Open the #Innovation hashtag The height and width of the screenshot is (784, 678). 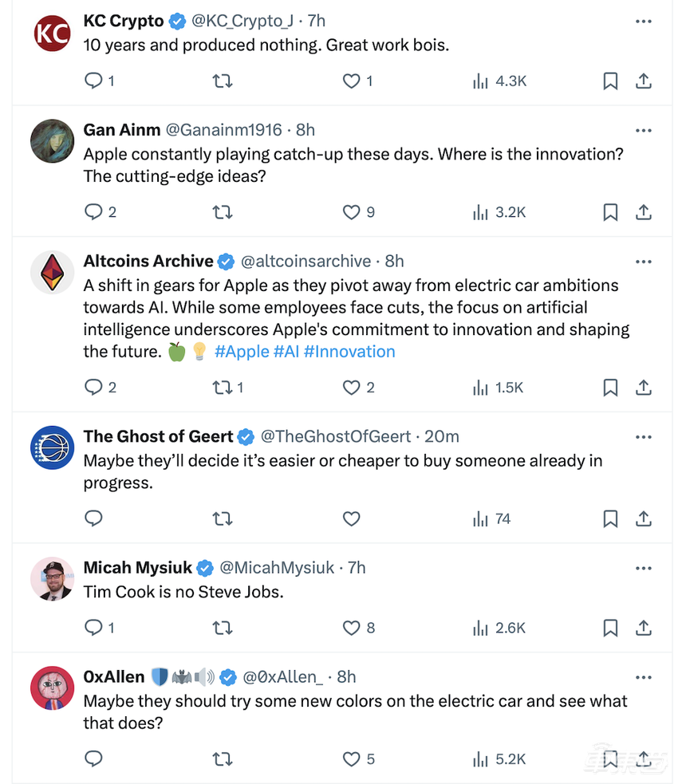(x=349, y=352)
